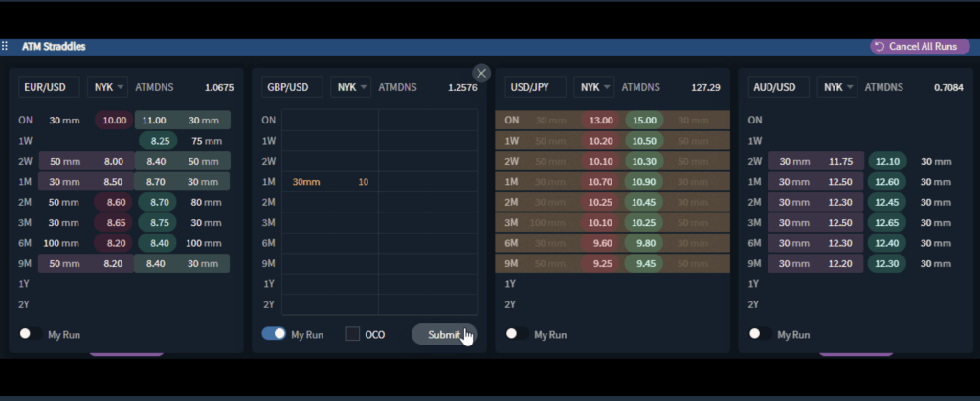980x401 pixels.
Task: Click the GBP/USD currency pair field
Action: [292, 87]
